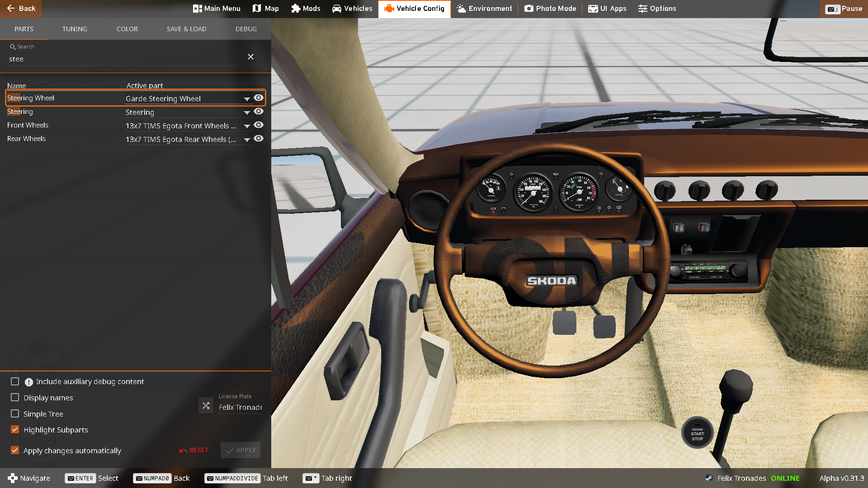This screenshot has height=488, width=868.
Task: Enable Include auxiliary debug content checkbox
Action: click(x=15, y=381)
